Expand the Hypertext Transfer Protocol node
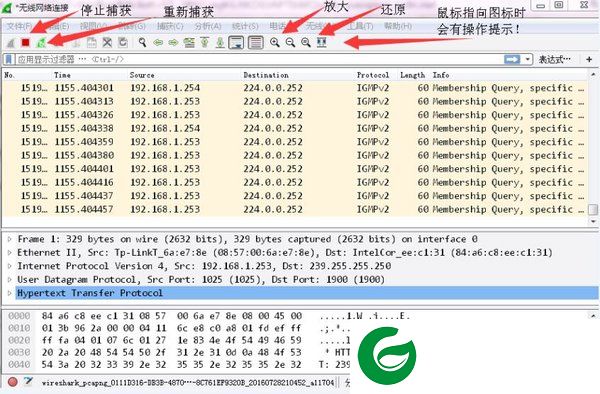 10,293
